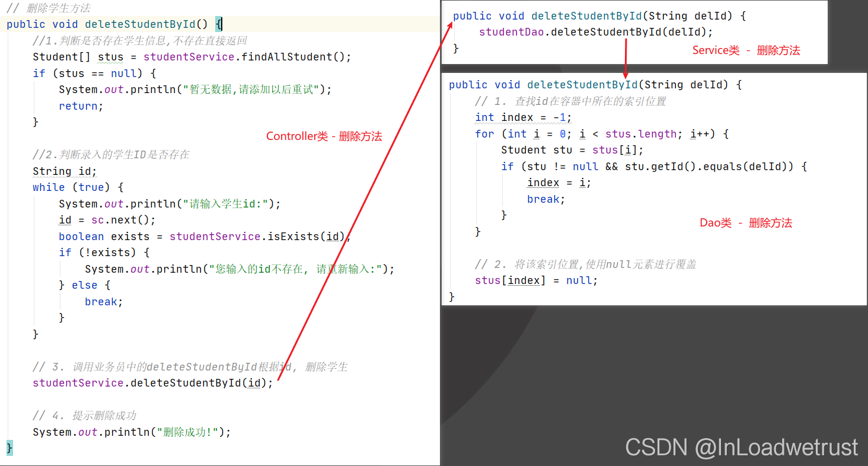Select comment "// 4. 提示删除成功"
The width and height of the screenshot is (868, 466).
(x=85, y=416)
